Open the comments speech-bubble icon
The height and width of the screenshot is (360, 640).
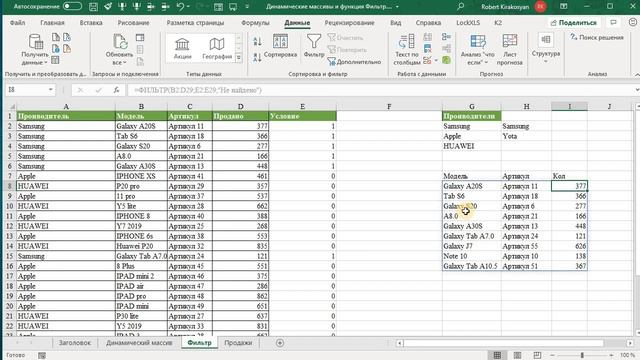coord(613,23)
